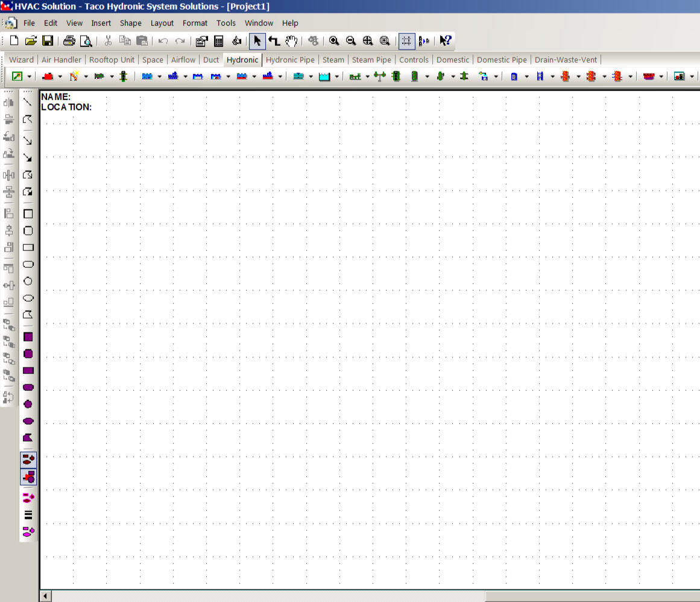This screenshot has width=700, height=602.
Task: Open the dropdown arrow next to the red boiler icon
Action: [60, 77]
